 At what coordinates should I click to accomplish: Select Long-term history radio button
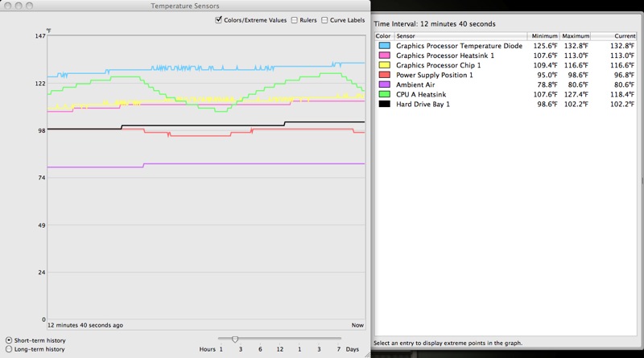(9, 349)
